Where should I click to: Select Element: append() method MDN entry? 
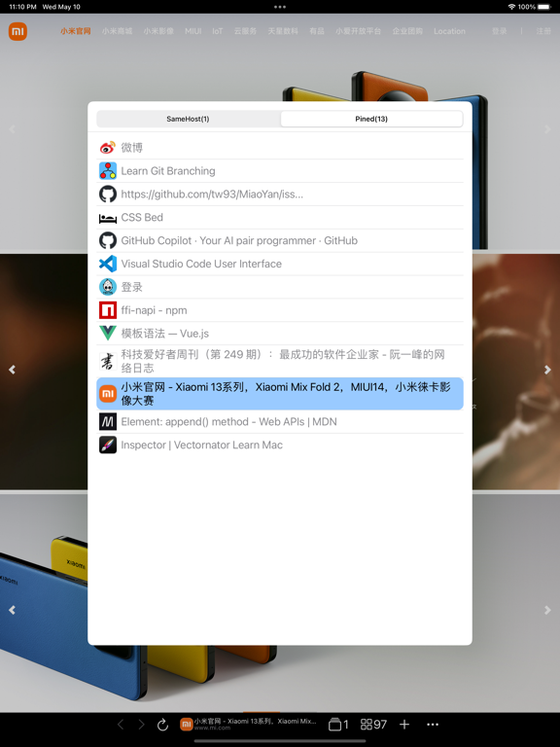pos(280,421)
